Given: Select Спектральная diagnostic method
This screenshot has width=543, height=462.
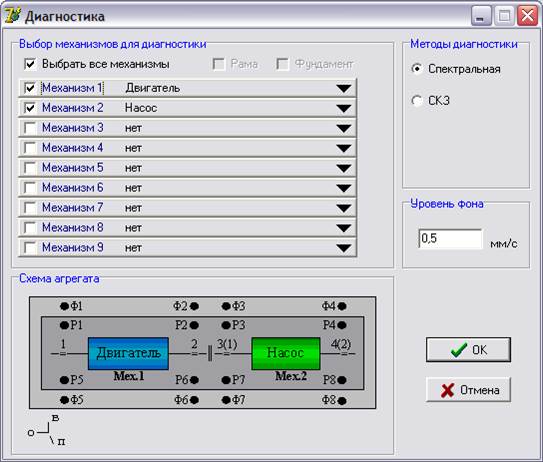Looking at the screenshot, I should pos(417,69).
